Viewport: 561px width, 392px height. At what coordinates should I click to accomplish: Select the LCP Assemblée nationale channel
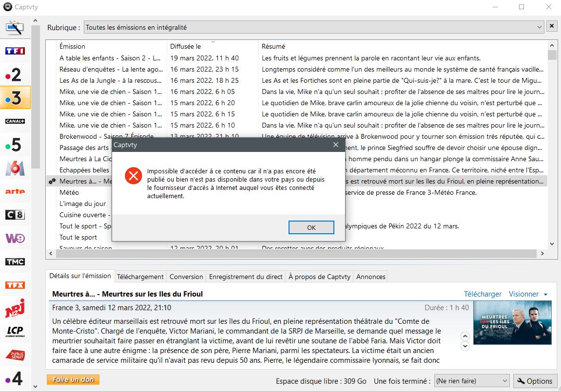(x=15, y=332)
